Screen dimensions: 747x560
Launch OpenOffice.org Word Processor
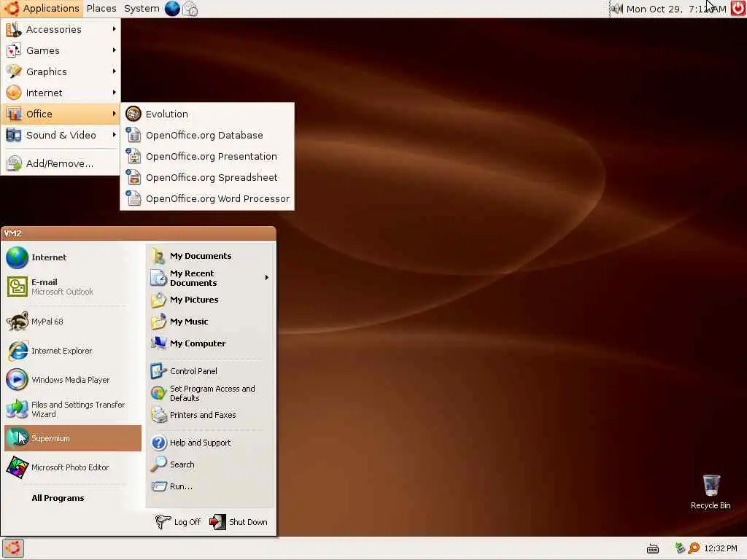pos(207,198)
